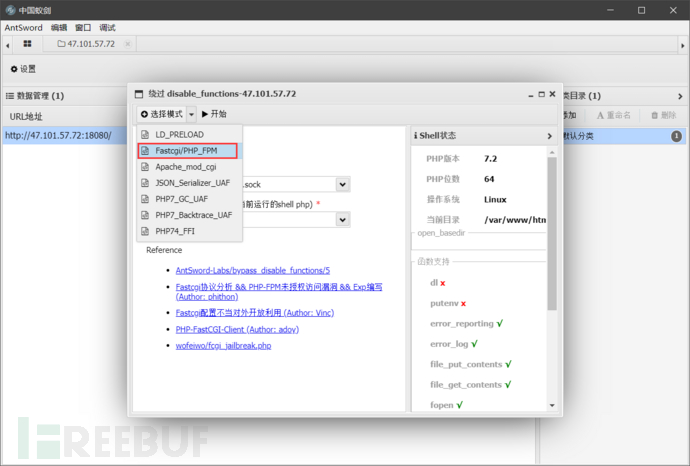Click the /var/www/htm current directory value
Image resolution: width=690 pixels, height=466 pixels.
[515, 220]
